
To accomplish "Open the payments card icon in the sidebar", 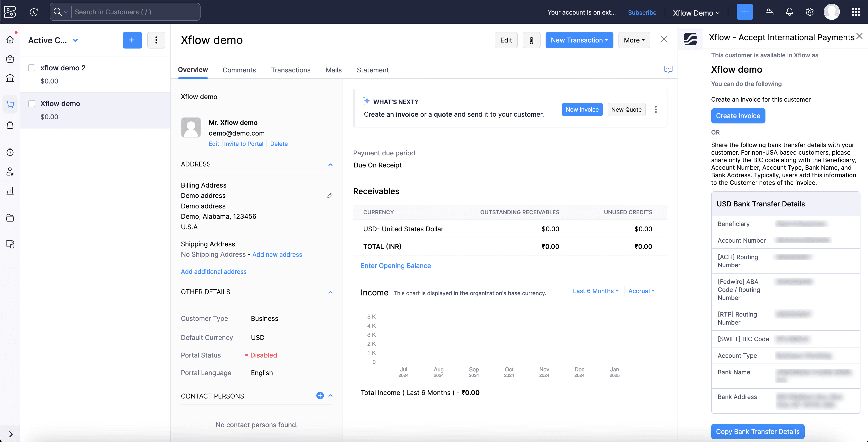I will (10, 244).
